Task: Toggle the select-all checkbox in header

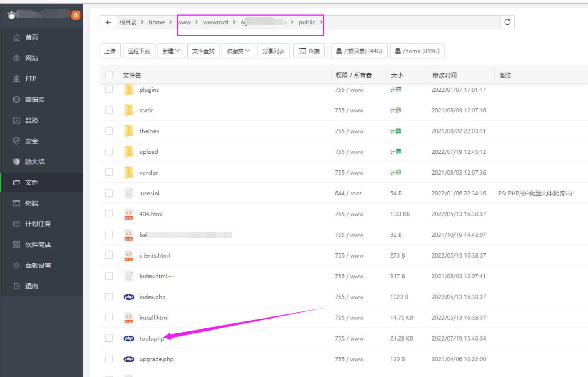Action: point(109,75)
